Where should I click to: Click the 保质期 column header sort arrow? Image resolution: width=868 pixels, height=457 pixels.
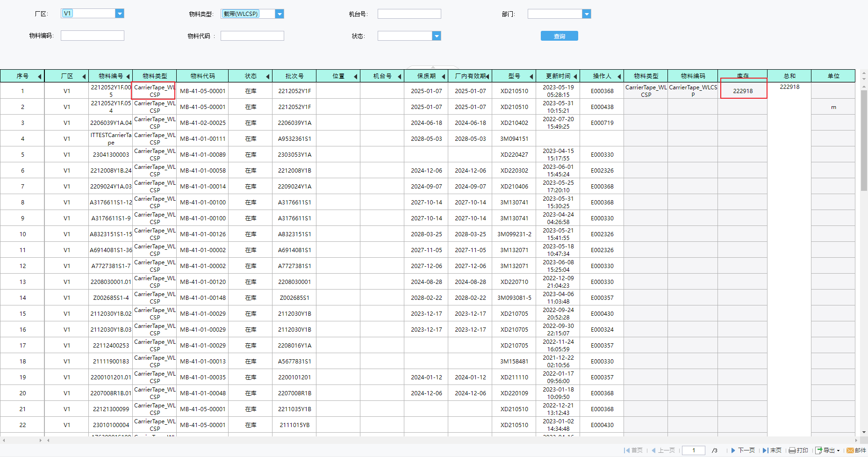click(x=444, y=76)
